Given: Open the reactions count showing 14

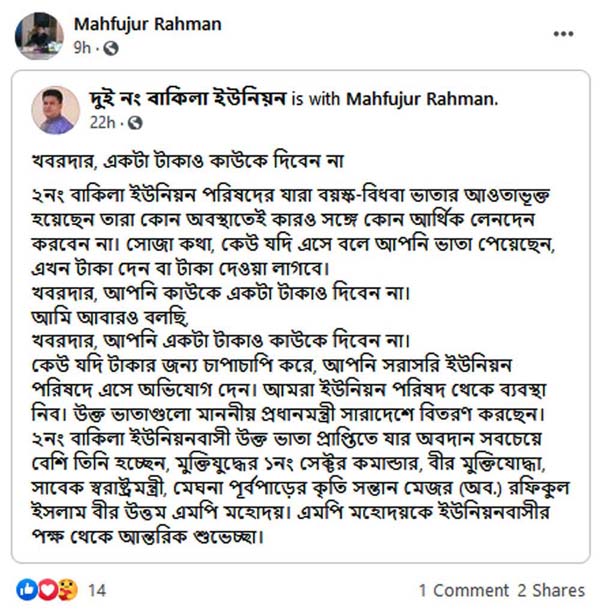Looking at the screenshot, I should 97,590.
